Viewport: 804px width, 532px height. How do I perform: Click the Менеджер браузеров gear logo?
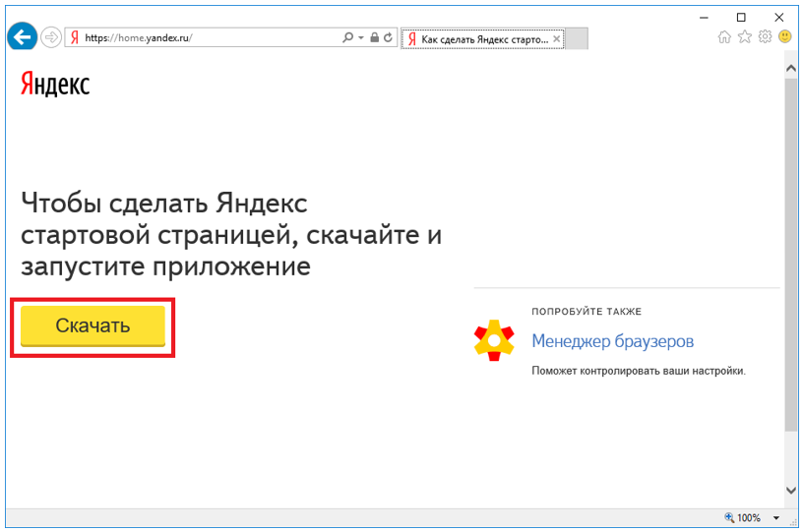(494, 340)
